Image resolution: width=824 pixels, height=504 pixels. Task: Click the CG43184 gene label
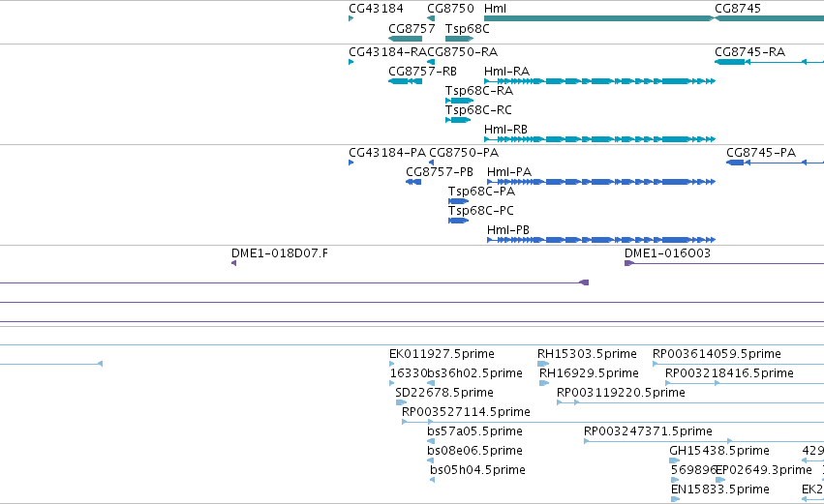point(376,9)
